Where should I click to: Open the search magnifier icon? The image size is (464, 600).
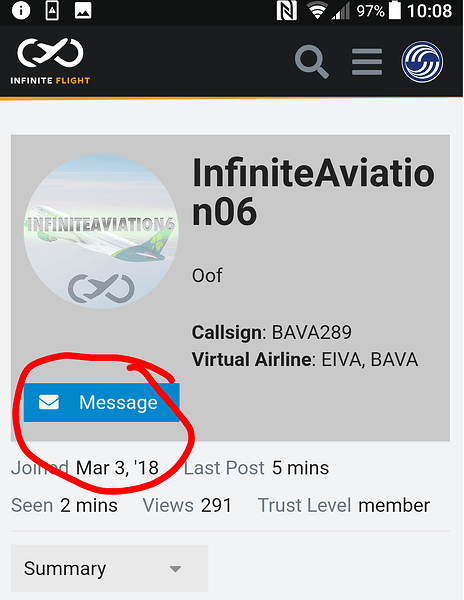pyautogui.click(x=311, y=62)
